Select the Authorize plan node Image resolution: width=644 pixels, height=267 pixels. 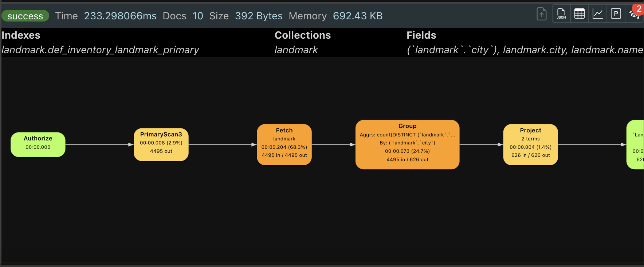[38, 144]
